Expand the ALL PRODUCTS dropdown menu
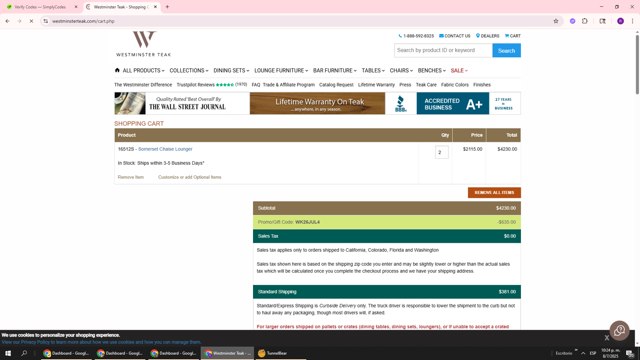This screenshot has width=640, height=360. tap(143, 71)
